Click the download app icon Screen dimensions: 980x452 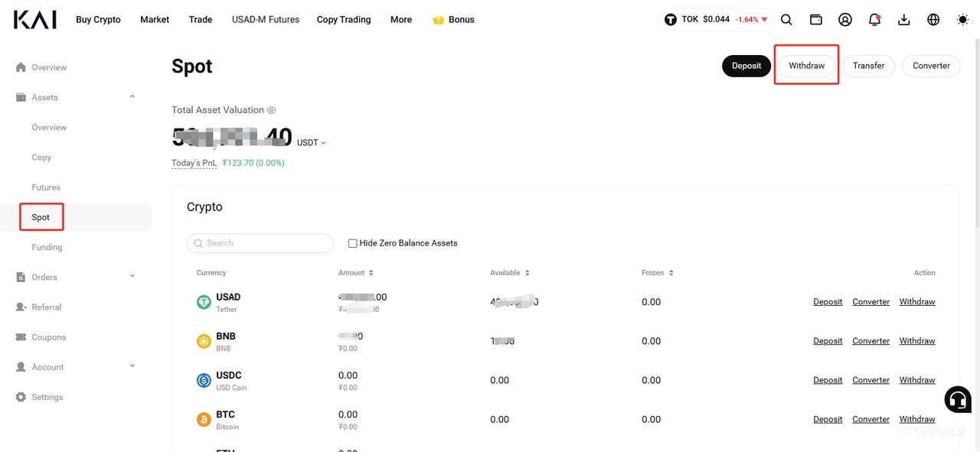tap(904, 20)
